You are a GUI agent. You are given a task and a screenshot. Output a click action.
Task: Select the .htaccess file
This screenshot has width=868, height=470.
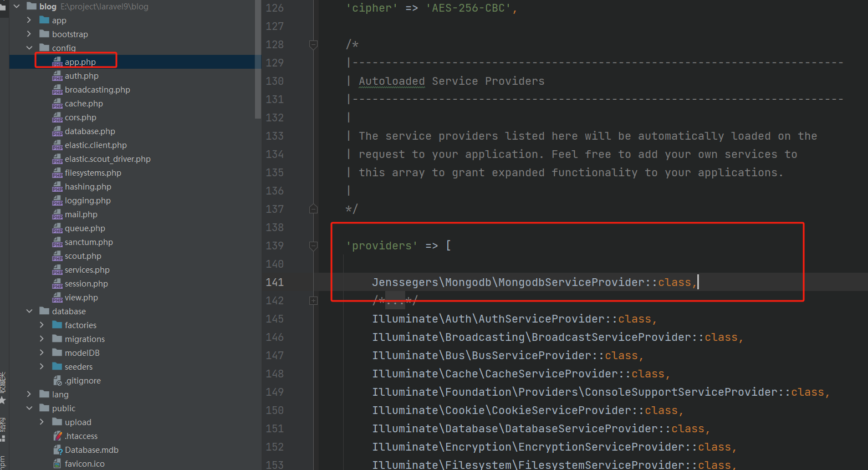coord(81,436)
